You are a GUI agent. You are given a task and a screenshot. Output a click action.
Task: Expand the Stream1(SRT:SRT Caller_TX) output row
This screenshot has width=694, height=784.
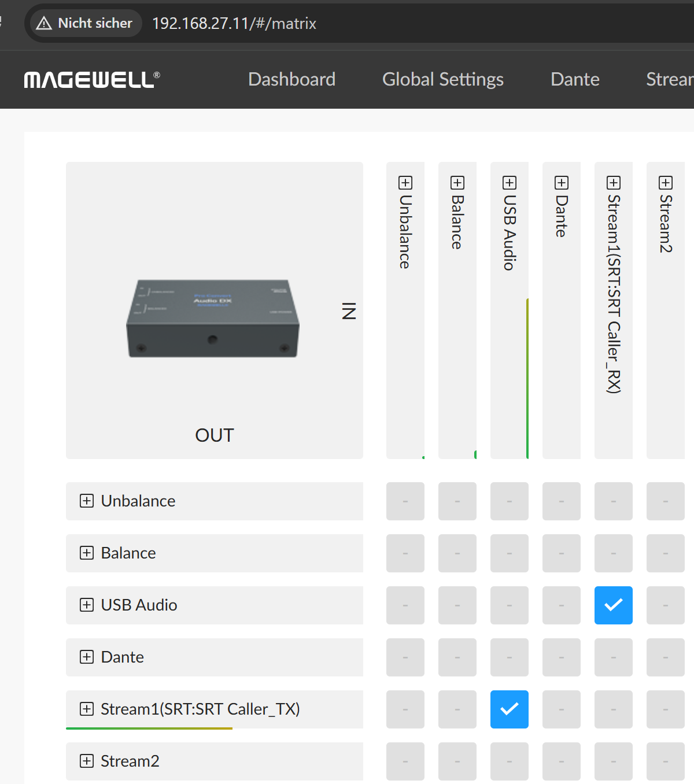87,709
